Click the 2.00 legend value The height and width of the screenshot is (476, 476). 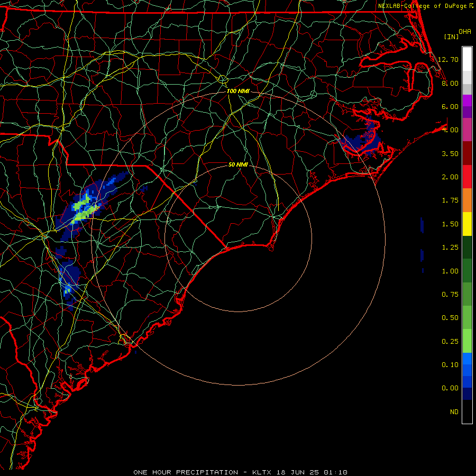pos(450,177)
